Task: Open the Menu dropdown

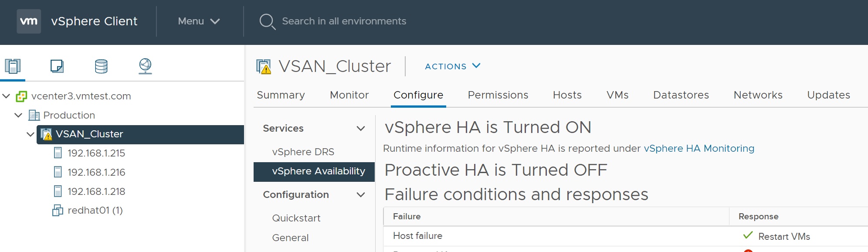Action: click(199, 21)
